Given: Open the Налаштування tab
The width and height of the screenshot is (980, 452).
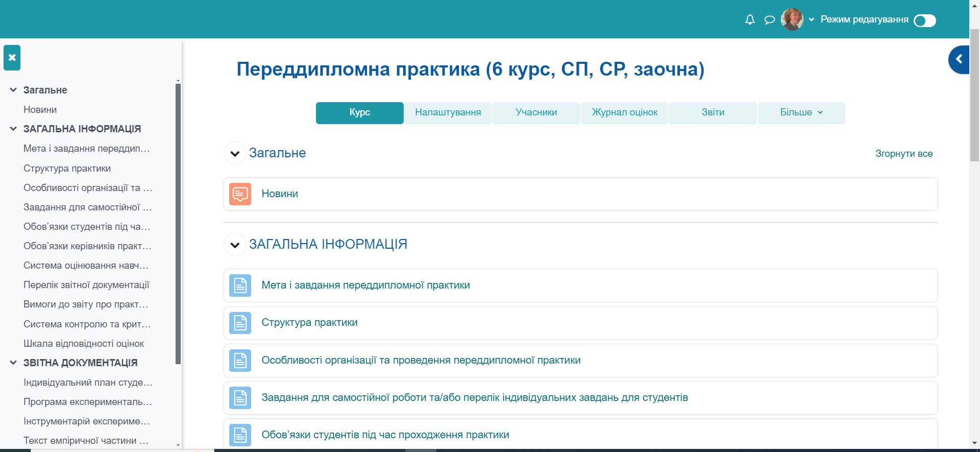Looking at the screenshot, I should [448, 113].
